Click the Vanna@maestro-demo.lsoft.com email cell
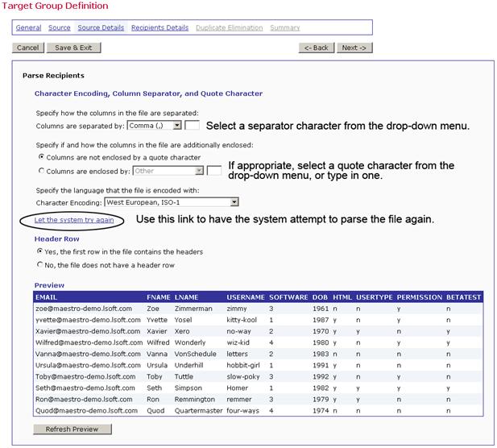The height and width of the screenshot is (448, 497). pos(88,354)
